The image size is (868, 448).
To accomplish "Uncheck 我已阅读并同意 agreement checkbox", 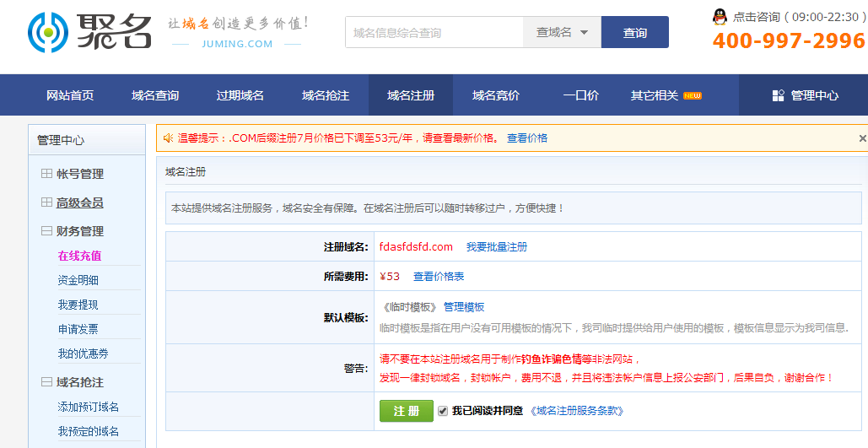I will tap(442, 411).
